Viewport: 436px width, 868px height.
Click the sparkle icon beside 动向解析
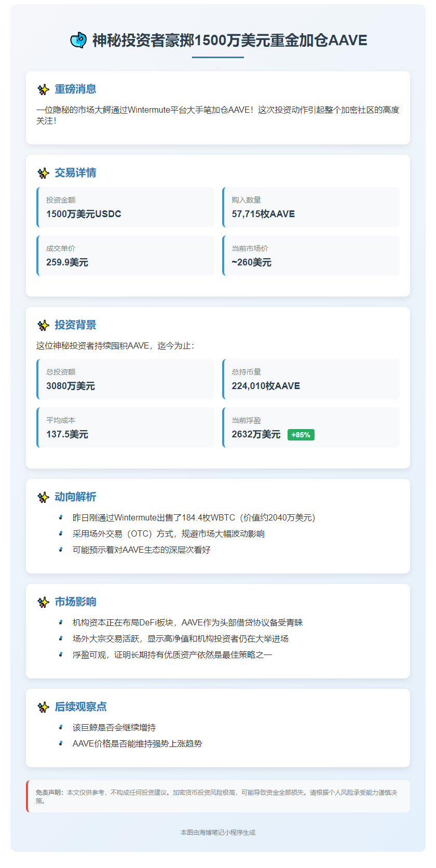[x=43, y=497]
